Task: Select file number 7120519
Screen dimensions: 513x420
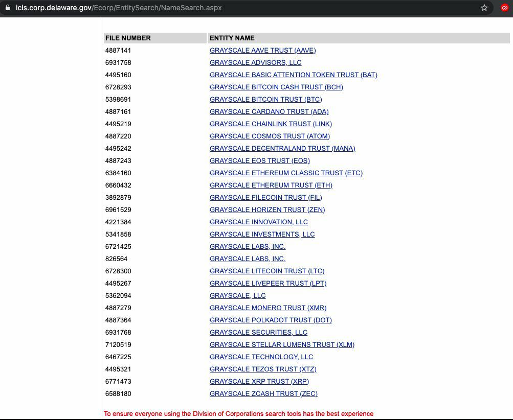Action: (x=118, y=344)
